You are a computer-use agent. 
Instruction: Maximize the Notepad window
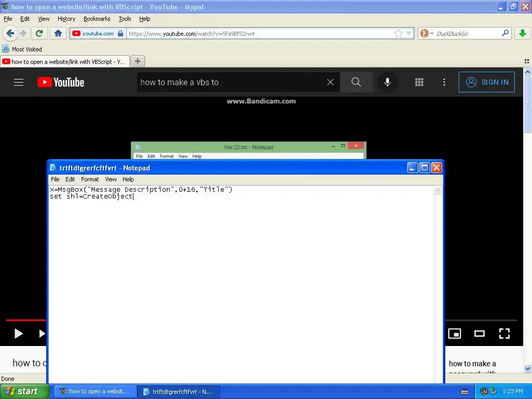click(x=424, y=168)
